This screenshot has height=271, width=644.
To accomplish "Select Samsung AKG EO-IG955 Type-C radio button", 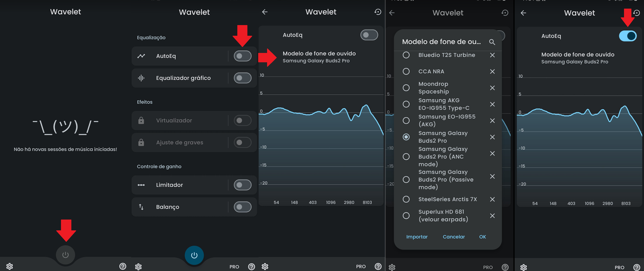I will click(406, 104).
